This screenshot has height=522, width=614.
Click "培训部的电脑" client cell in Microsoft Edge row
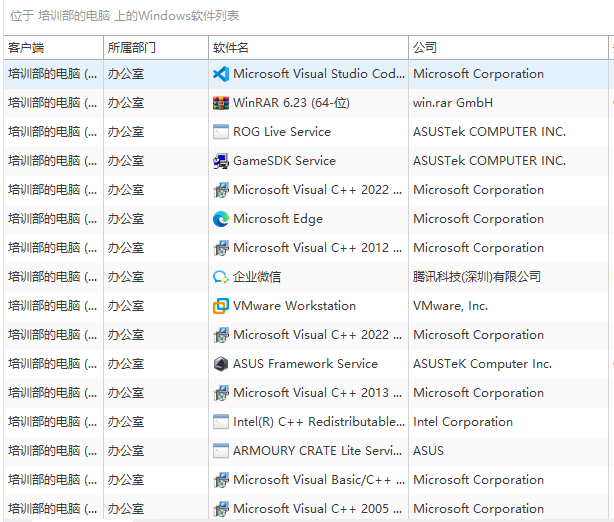tap(52, 219)
